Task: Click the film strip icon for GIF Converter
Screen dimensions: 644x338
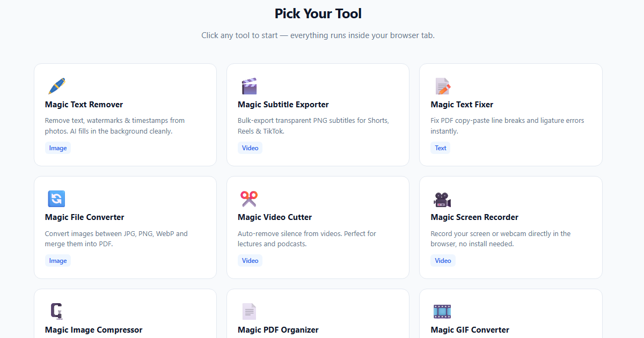Action: [442, 311]
